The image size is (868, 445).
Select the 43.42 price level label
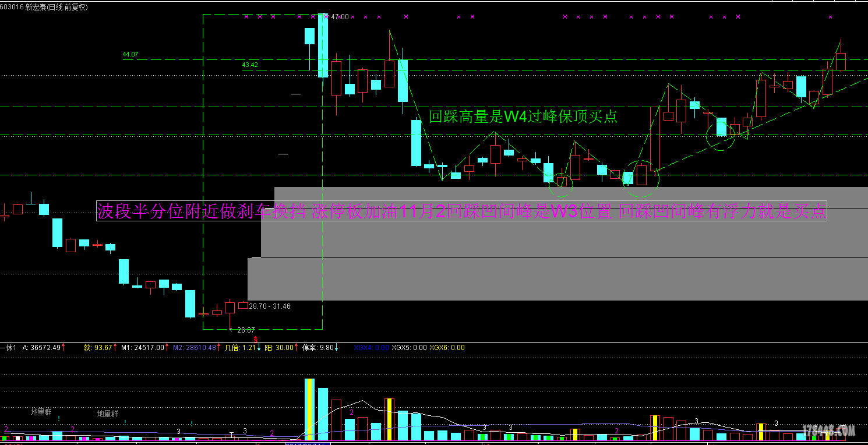(x=250, y=65)
